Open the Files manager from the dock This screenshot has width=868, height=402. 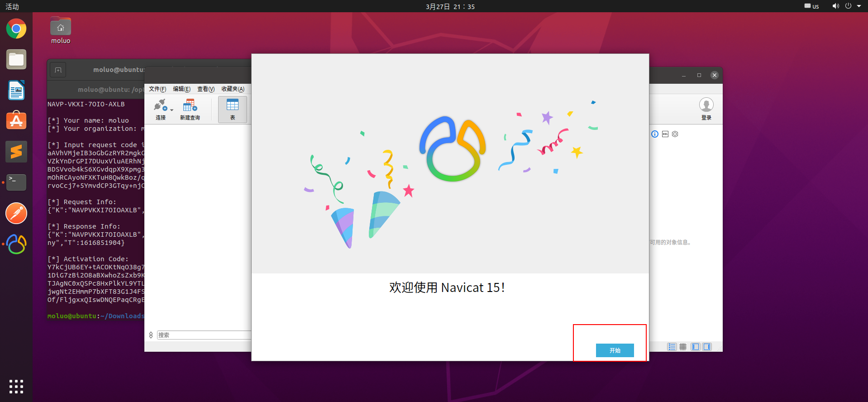point(16,59)
